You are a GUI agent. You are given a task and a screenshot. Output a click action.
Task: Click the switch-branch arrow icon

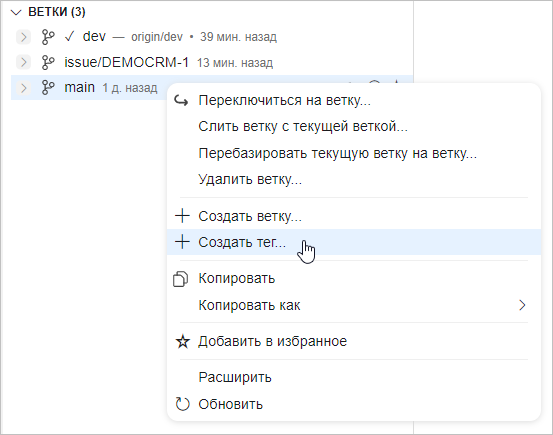[x=181, y=101]
